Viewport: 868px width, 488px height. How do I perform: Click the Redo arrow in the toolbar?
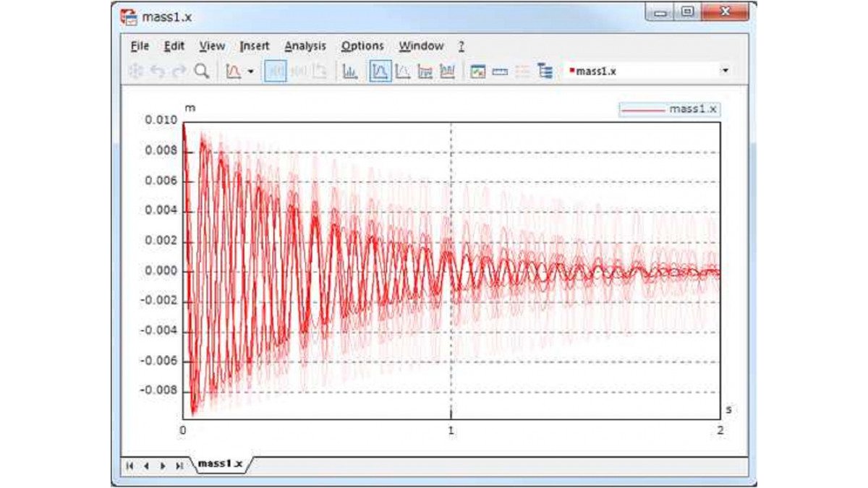179,71
